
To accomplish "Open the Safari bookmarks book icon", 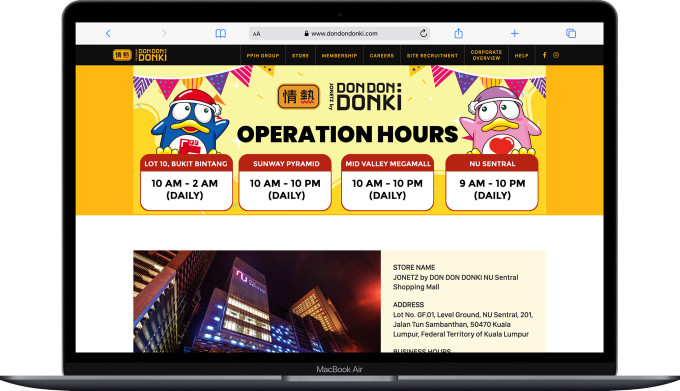I will click(x=221, y=33).
